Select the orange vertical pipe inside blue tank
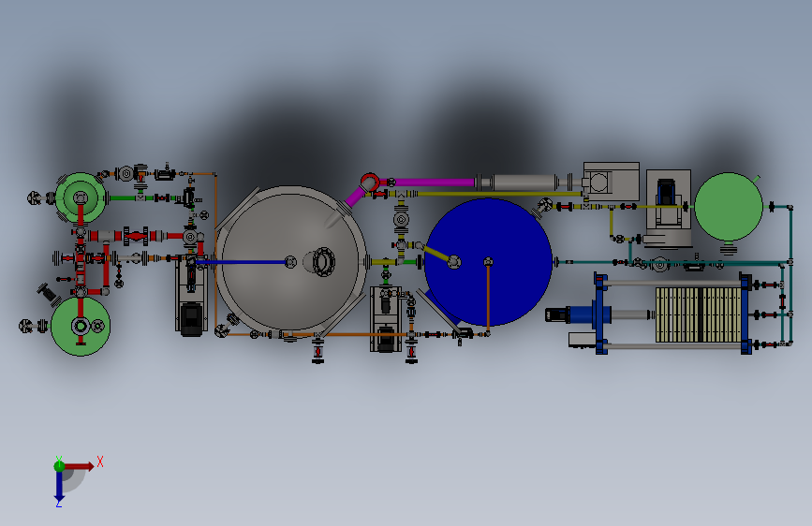 [488, 299]
